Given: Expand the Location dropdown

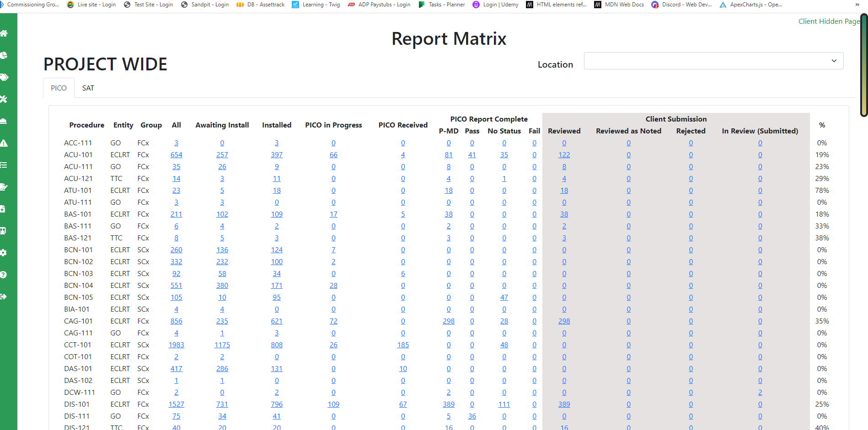Looking at the screenshot, I should [713, 61].
